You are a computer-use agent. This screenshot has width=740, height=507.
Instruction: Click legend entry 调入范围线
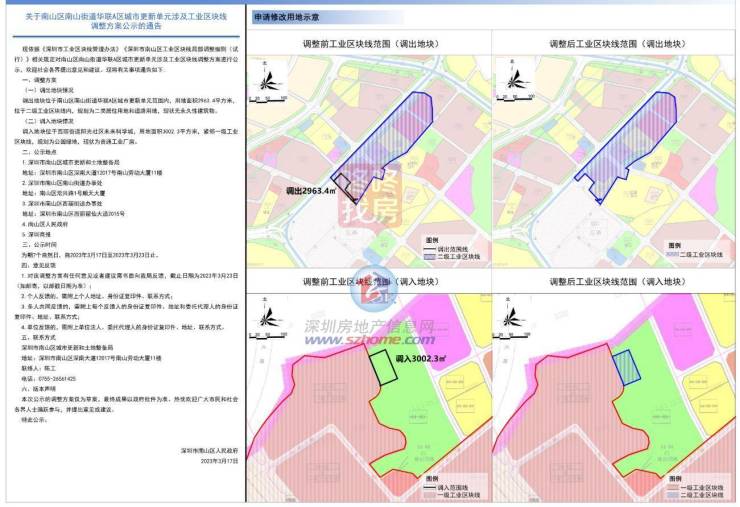446,487
